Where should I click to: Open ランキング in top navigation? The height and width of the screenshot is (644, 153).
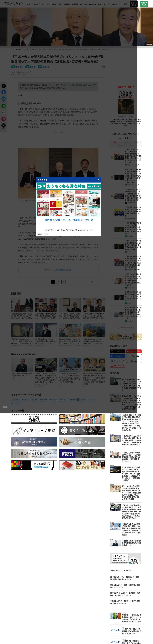click(36, 4)
